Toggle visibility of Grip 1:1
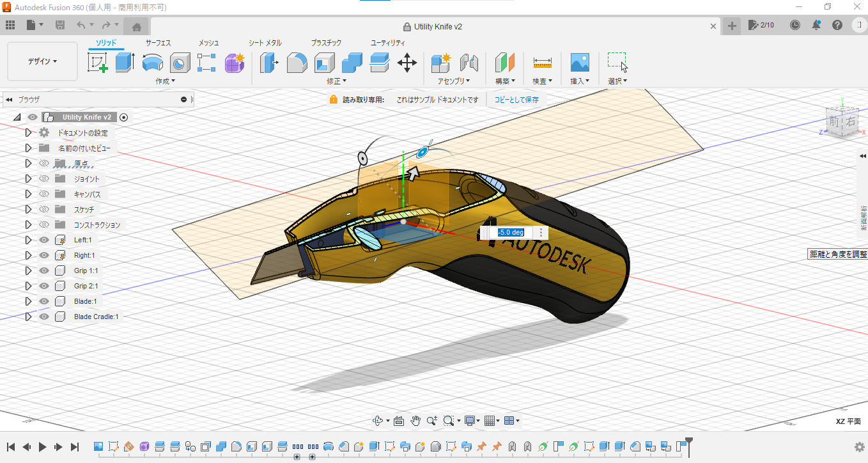 coord(43,270)
